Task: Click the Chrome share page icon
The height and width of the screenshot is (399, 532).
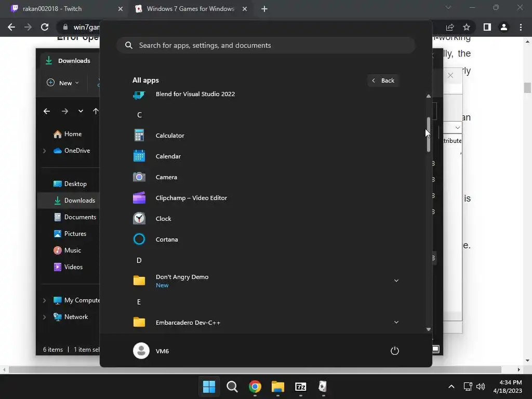Action: [x=450, y=27]
